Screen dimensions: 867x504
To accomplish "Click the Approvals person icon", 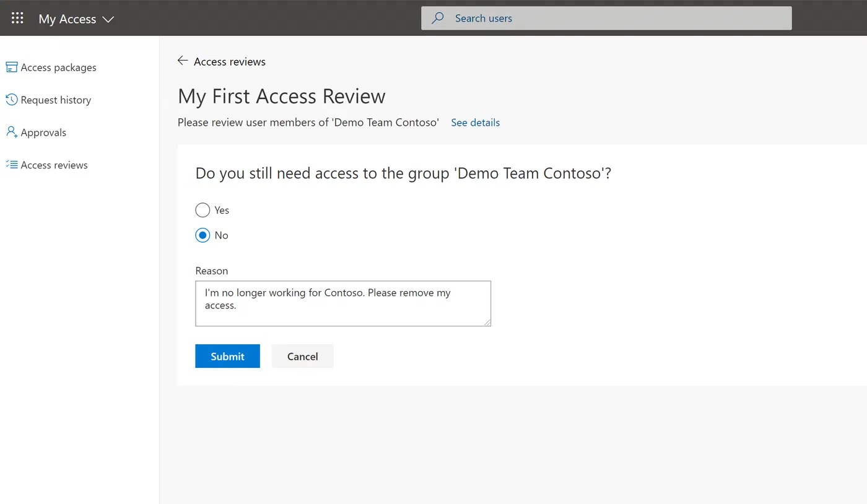I will pyautogui.click(x=11, y=132).
